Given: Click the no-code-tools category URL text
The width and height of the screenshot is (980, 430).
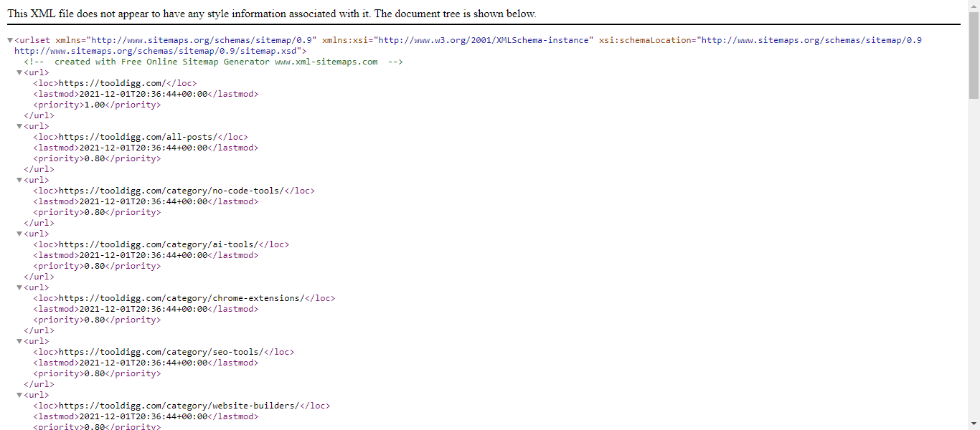Looking at the screenshot, I should (x=171, y=191).
